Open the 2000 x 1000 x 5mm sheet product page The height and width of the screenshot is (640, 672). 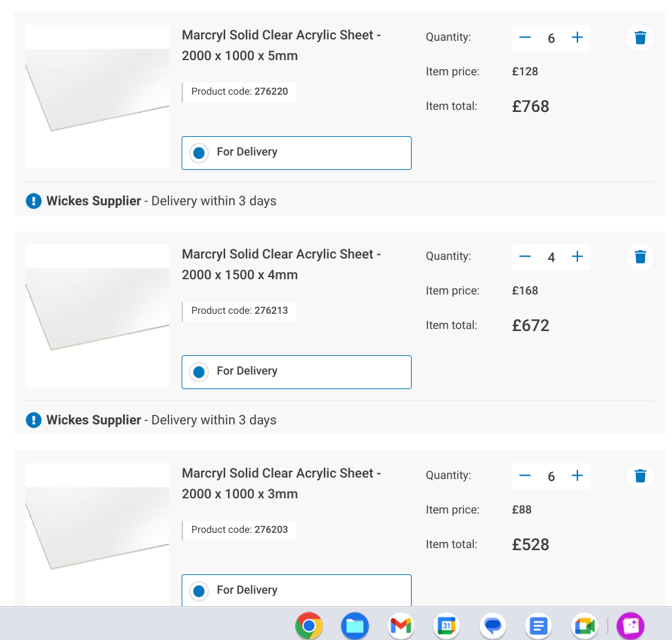(281, 45)
